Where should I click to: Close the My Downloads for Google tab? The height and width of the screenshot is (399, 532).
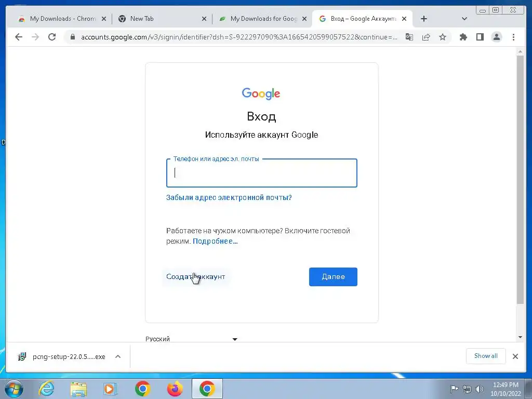304,19
